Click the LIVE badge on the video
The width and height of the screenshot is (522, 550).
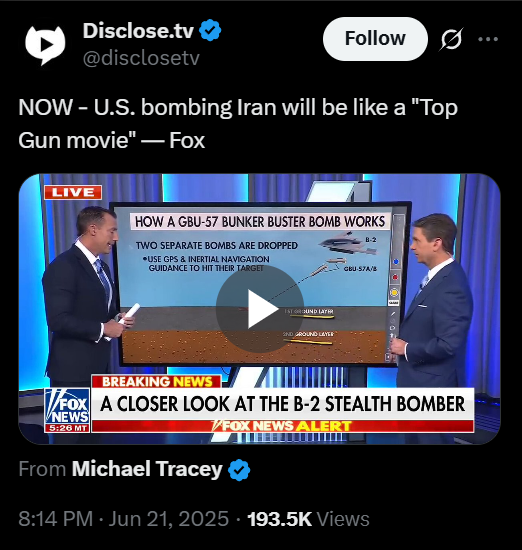point(73,192)
